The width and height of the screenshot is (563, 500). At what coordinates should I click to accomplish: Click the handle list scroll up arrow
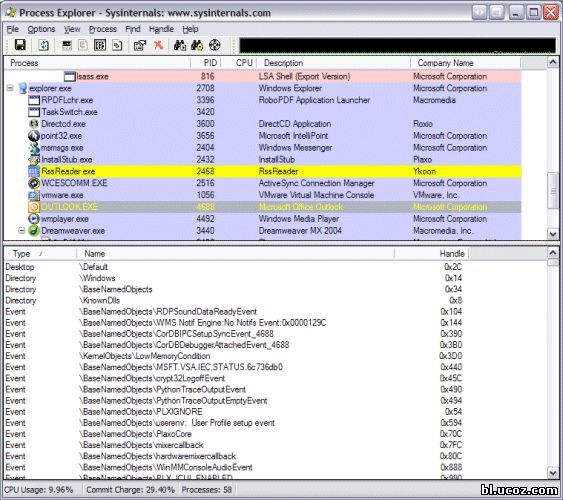(553, 253)
